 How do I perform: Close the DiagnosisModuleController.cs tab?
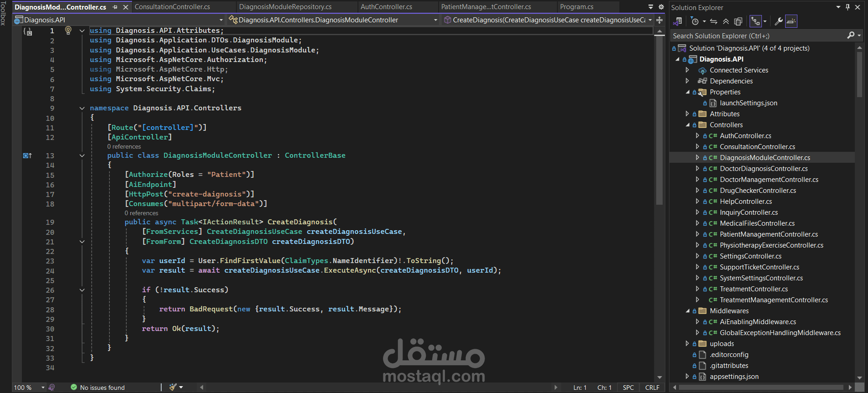[125, 7]
